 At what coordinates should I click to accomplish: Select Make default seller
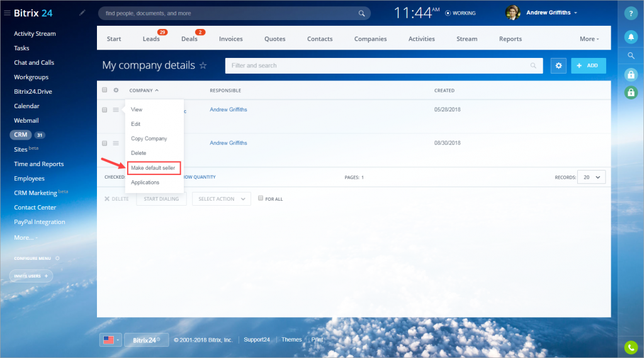click(154, 168)
